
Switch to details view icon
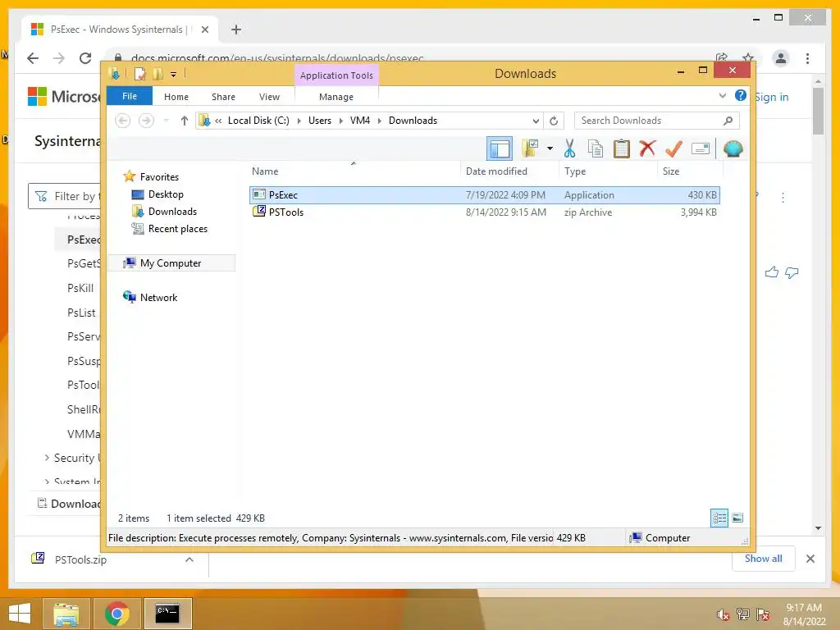coord(719,518)
